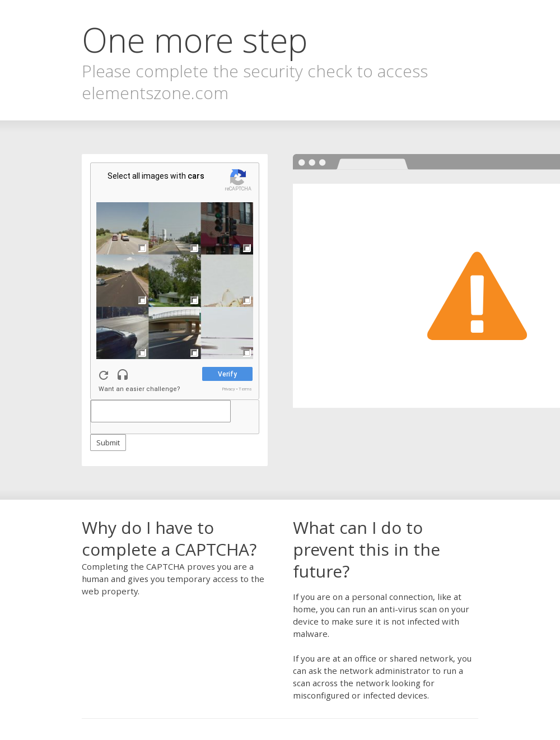The width and height of the screenshot is (560, 740).
Task: Switch to the audio challenge headphones icon
Action: [x=123, y=375]
